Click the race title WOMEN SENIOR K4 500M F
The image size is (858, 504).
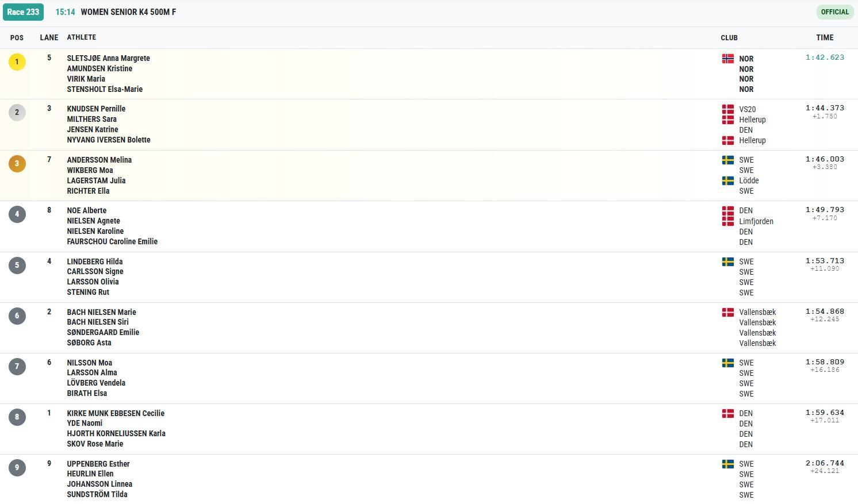click(128, 12)
